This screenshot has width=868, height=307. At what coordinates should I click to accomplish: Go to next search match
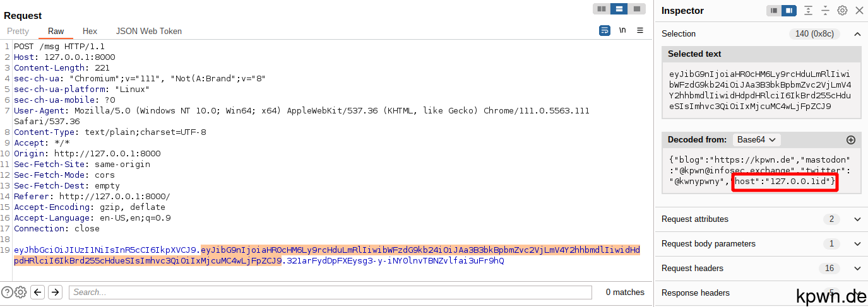pos(56,292)
